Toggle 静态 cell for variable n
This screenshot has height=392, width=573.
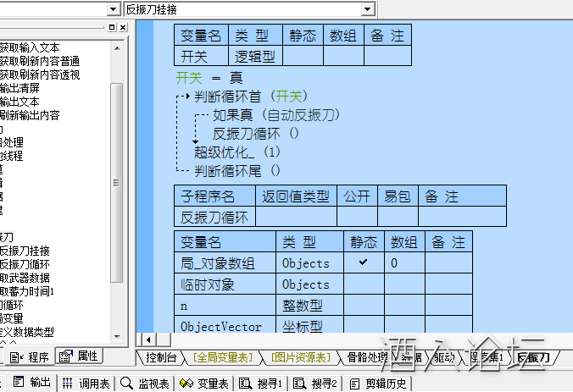point(364,305)
